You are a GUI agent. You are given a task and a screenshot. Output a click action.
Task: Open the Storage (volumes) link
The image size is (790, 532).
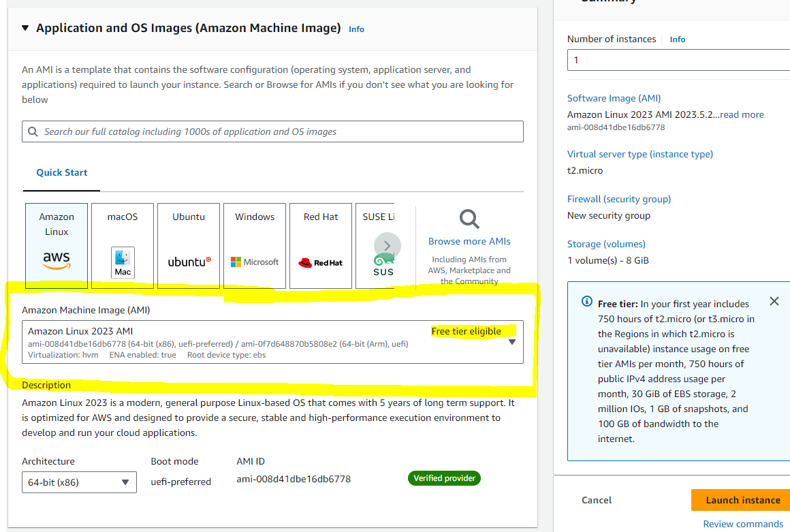(606, 244)
